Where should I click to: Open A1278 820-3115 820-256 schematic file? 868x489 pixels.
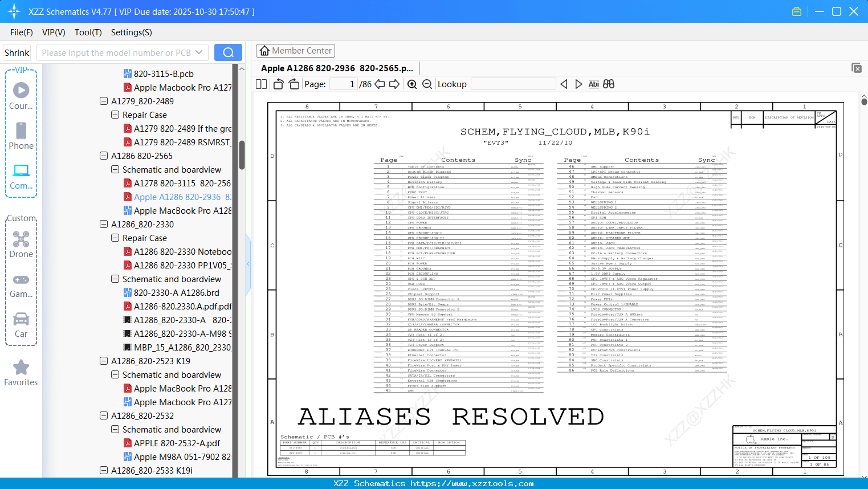tap(177, 183)
